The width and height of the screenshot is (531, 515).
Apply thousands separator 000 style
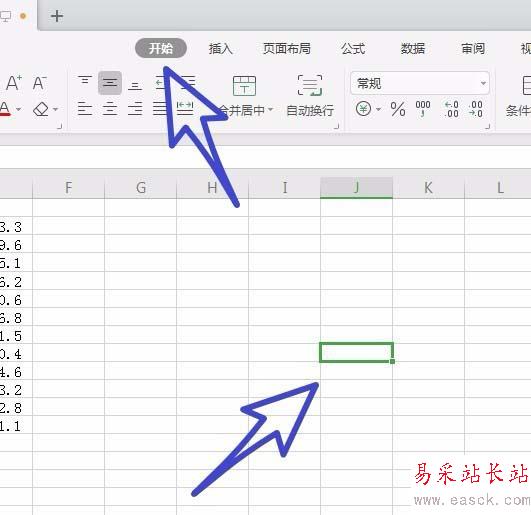423,109
